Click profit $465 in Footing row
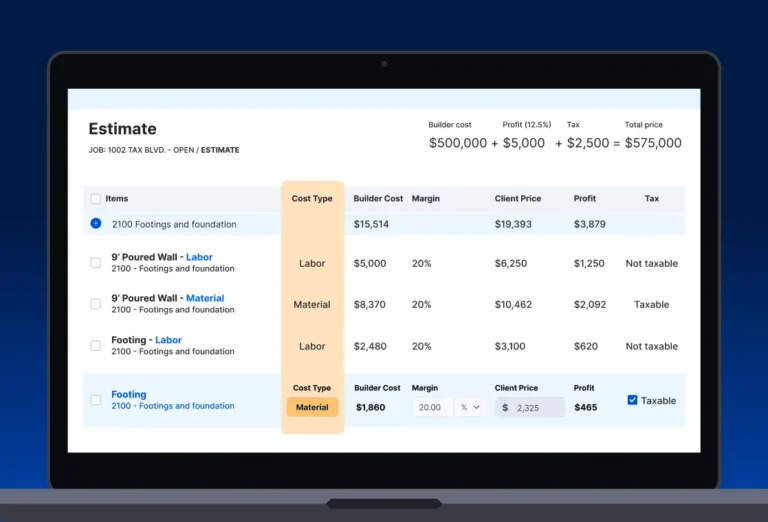768x522 pixels. [x=586, y=407]
